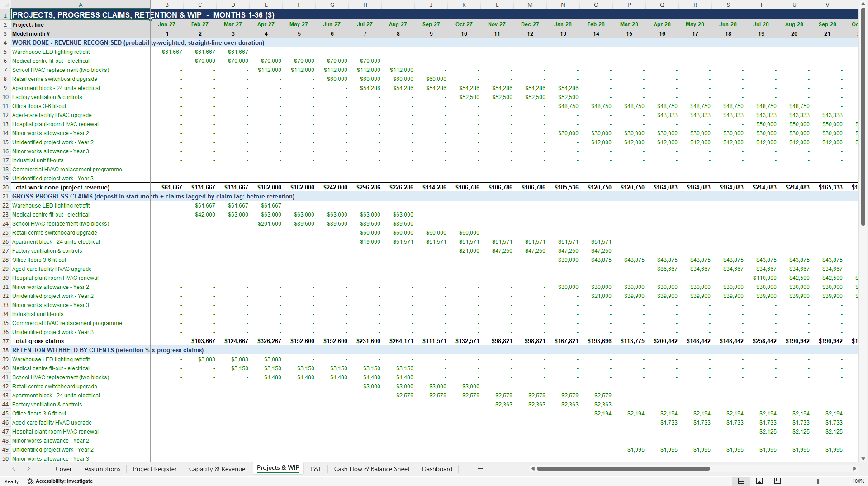Select row 37 header
The height and width of the screenshot is (486, 868).
[x=5, y=341]
